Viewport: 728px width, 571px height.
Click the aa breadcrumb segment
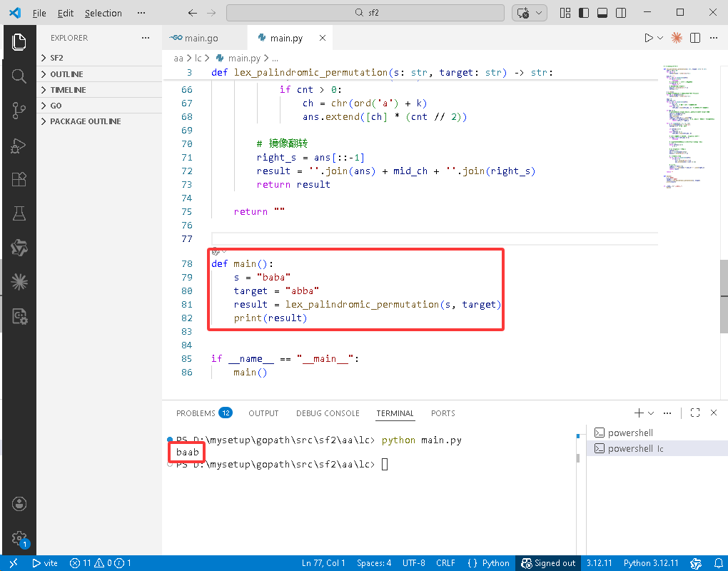178,59
